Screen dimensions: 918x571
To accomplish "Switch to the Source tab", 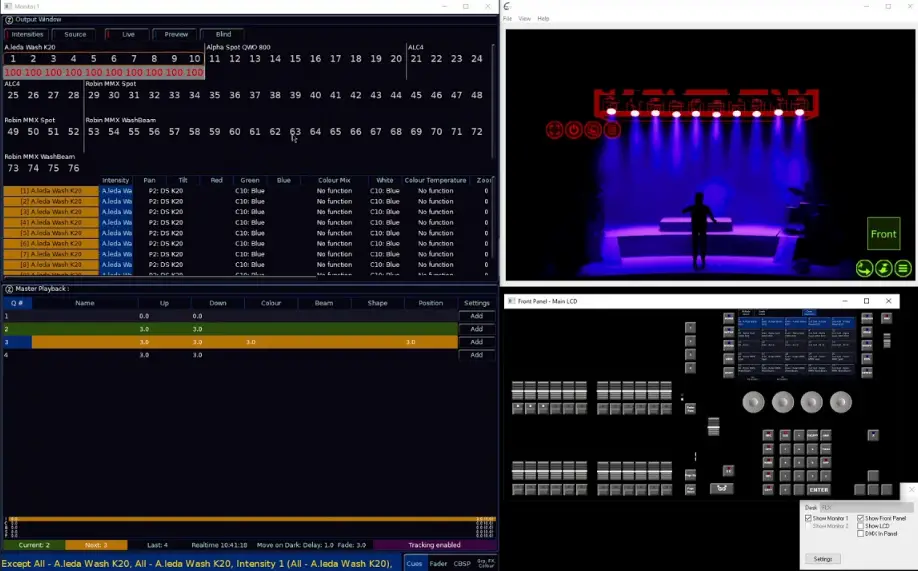I will point(75,35).
